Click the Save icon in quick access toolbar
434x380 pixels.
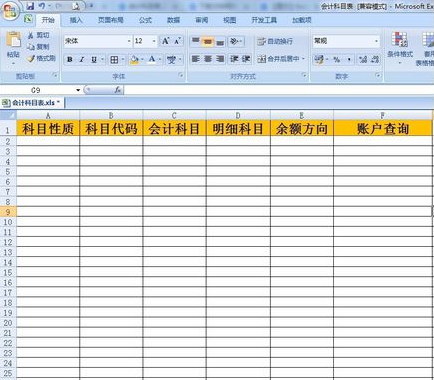[x=30, y=6]
